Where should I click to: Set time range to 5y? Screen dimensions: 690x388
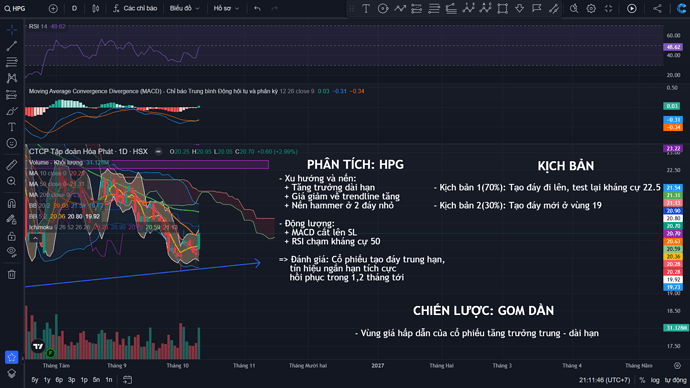(x=35, y=380)
